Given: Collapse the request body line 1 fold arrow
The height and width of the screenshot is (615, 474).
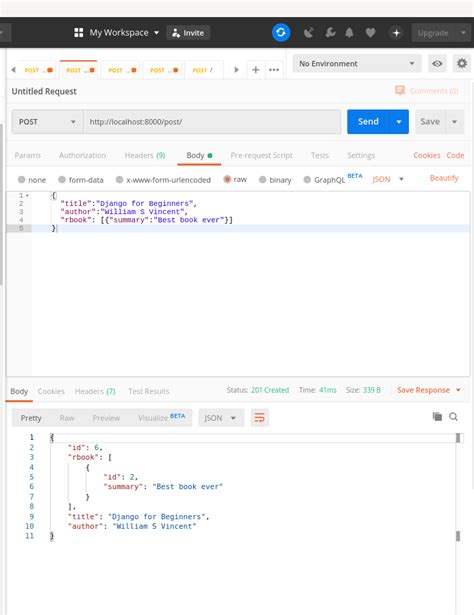Looking at the screenshot, I should 27,195.
